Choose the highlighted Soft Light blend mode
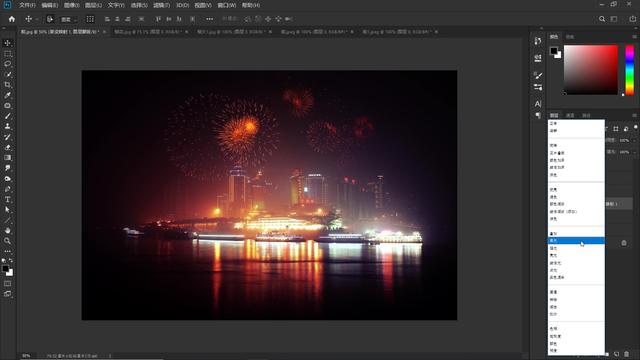This screenshot has width=640, height=360. [576, 241]
